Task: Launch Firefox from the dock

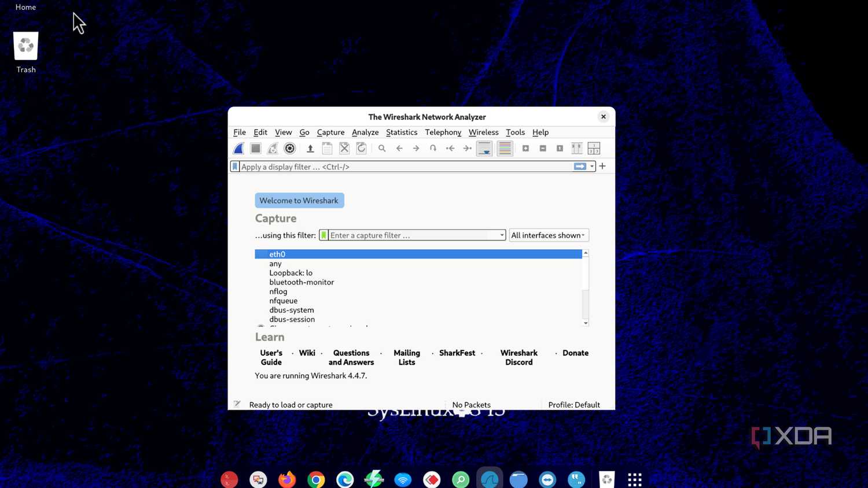Action: (x=287, y=479)
